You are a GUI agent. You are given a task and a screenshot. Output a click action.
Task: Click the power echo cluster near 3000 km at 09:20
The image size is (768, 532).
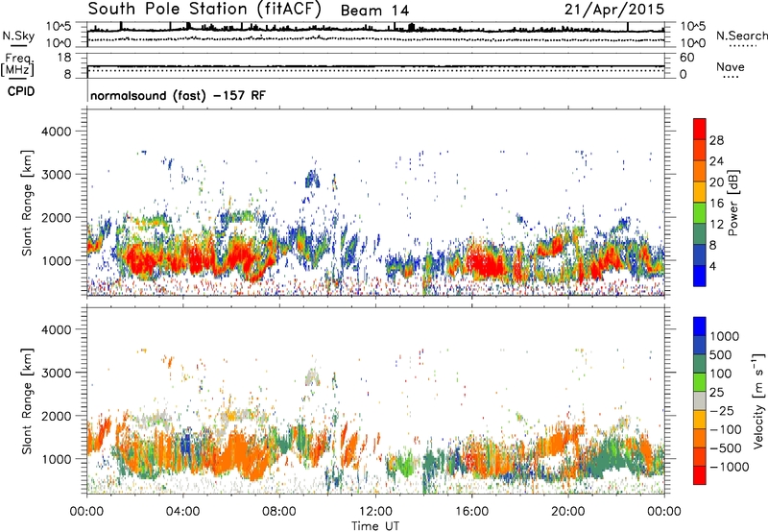[x=312, y=179]
